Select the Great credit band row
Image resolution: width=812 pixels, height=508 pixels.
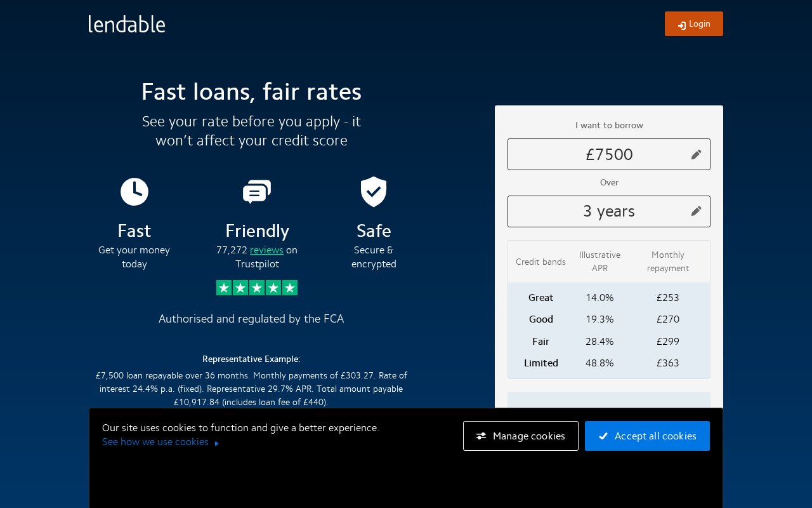(x=608, y=298)
